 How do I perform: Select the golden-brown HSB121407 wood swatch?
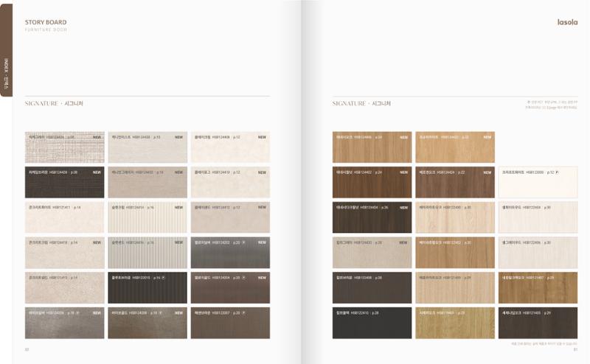coord(538,287)
